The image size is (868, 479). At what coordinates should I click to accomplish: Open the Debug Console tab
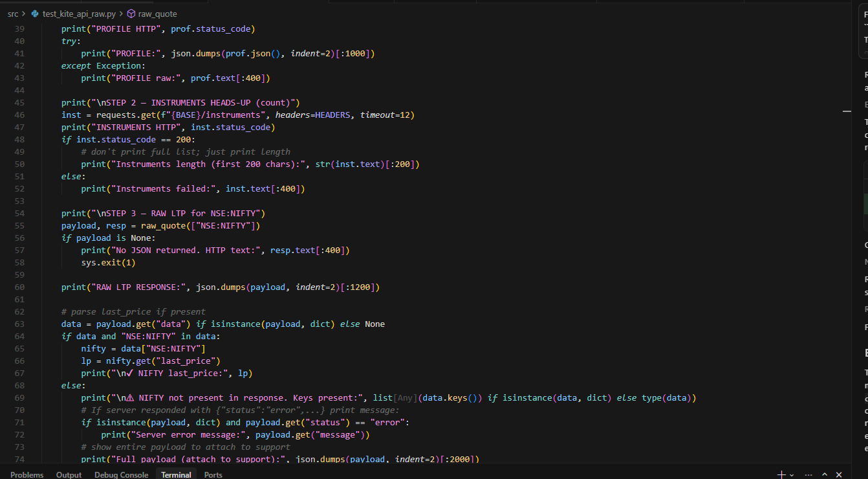pyautogui.click(x=122, y=474)
